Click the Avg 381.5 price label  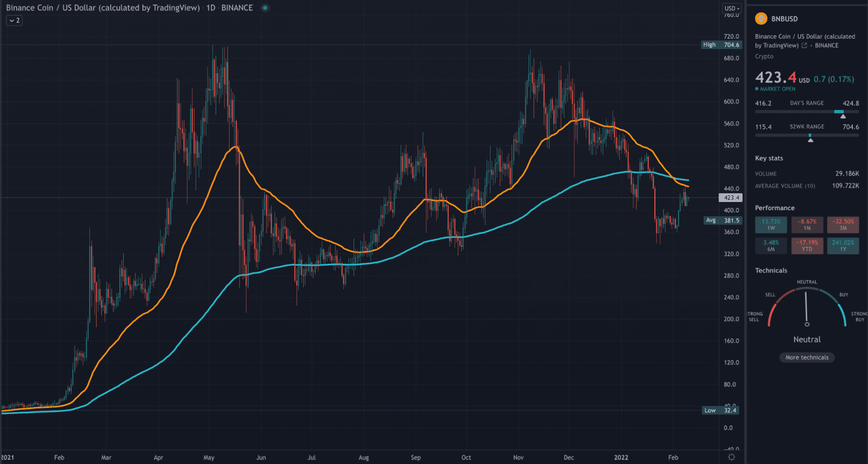click(722, 220)
